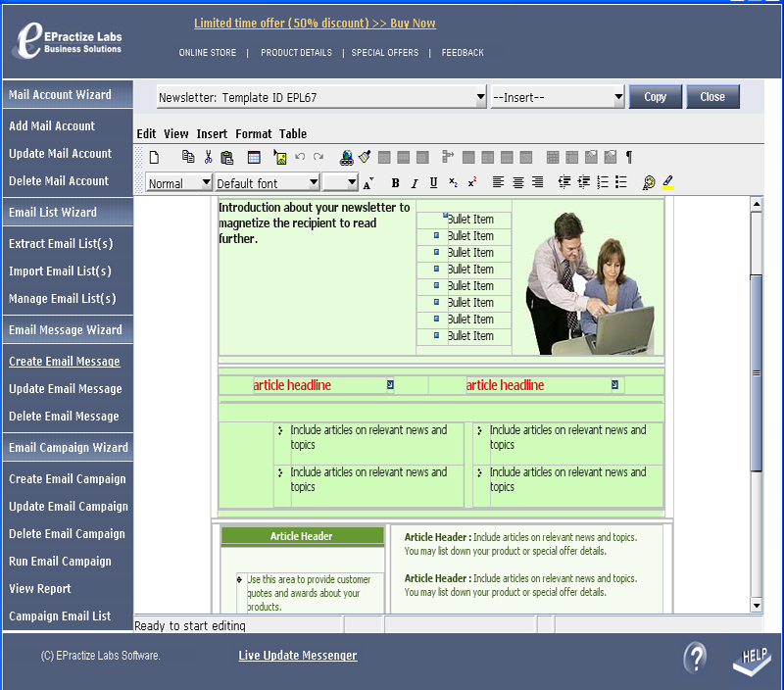Open the Edit menu
This screenshot has width=784, height=690.
coord(146,134)
